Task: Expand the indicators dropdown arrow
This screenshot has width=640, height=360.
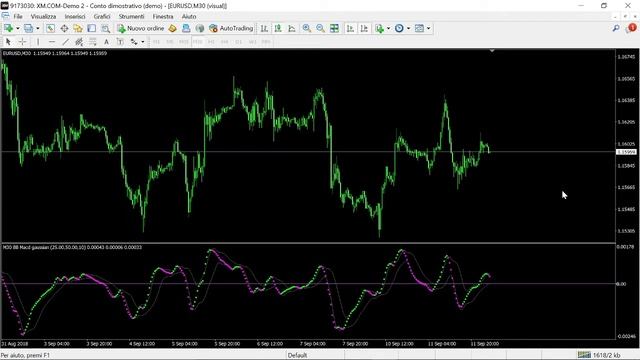Action: pyautogui.click(x=388, y=28)
